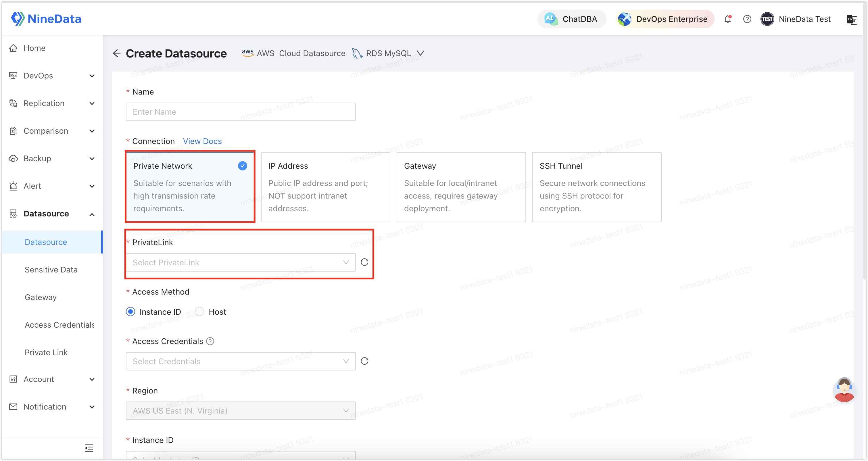Select the Gateway connection card

coord(461,187)
